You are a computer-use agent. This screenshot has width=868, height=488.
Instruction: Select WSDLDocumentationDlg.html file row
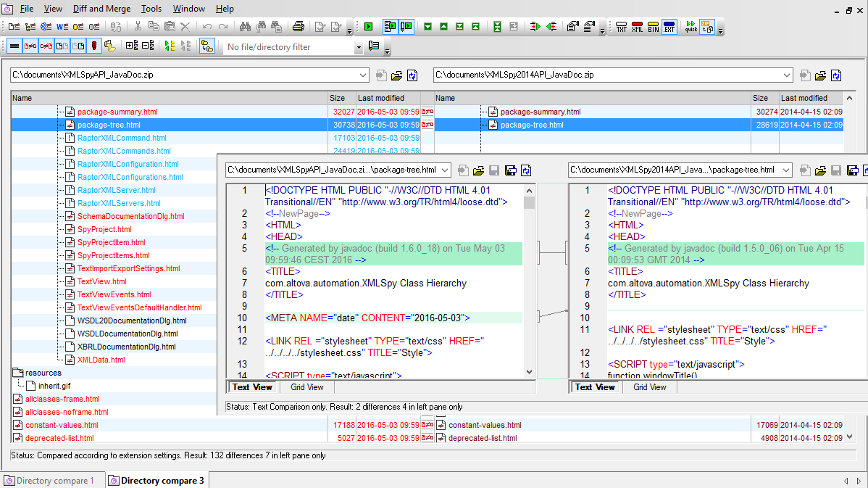click(128, 334)
